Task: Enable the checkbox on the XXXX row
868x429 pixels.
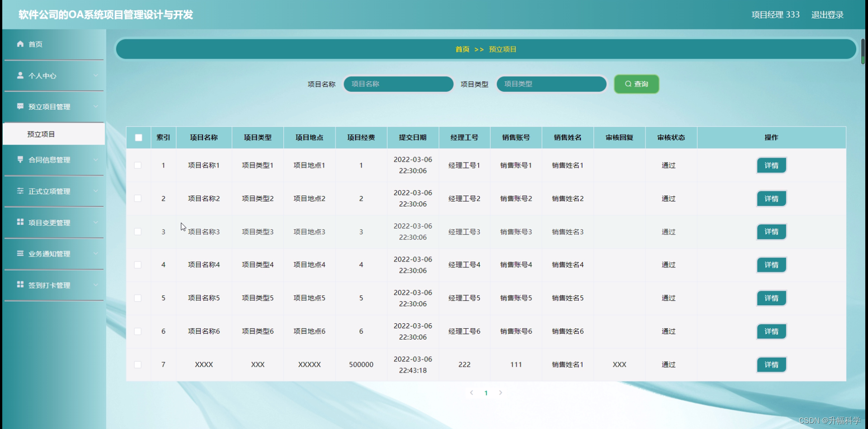Action: [138, 364]
